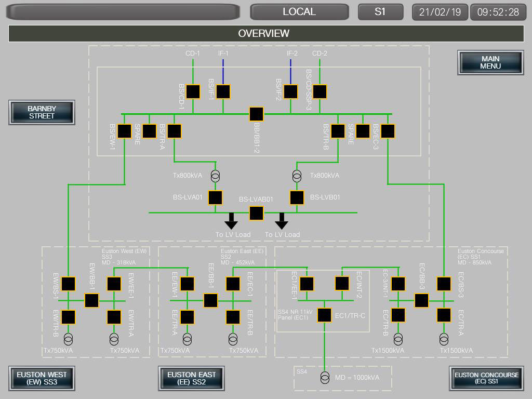Click breaker BS/CD-1 at the top
Viewport: 532px width, 399px height.
[192, 91]
